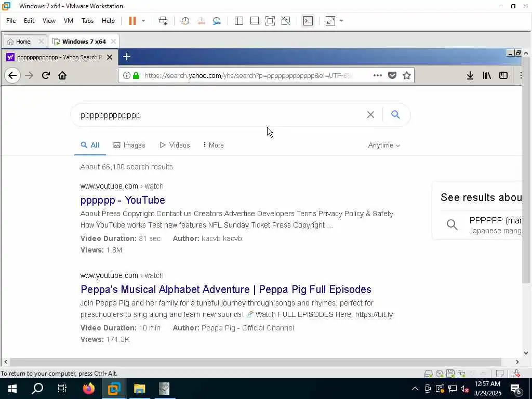532x399 pixels.
Task: Click the vertical scrollbar in Firefox
Action: (526, 170)
